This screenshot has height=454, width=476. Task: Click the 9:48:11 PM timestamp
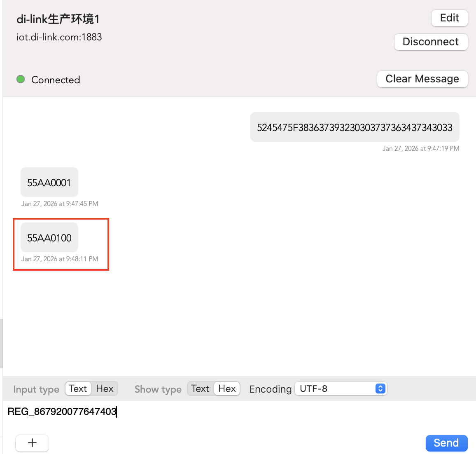coord(60,259)
